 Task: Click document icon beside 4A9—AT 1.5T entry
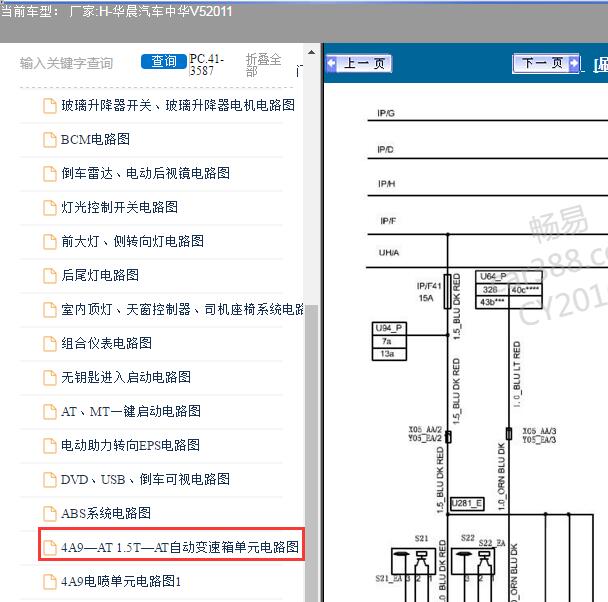coord(50,548)
